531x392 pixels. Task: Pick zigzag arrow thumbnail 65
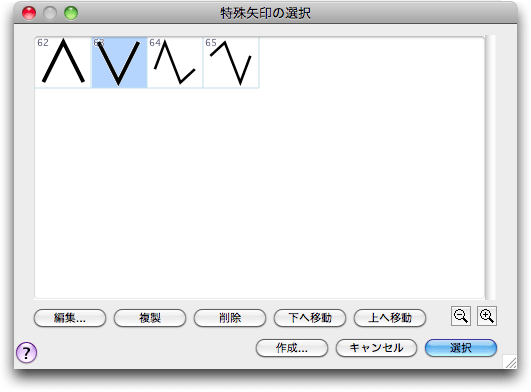[x=231, y=62]
